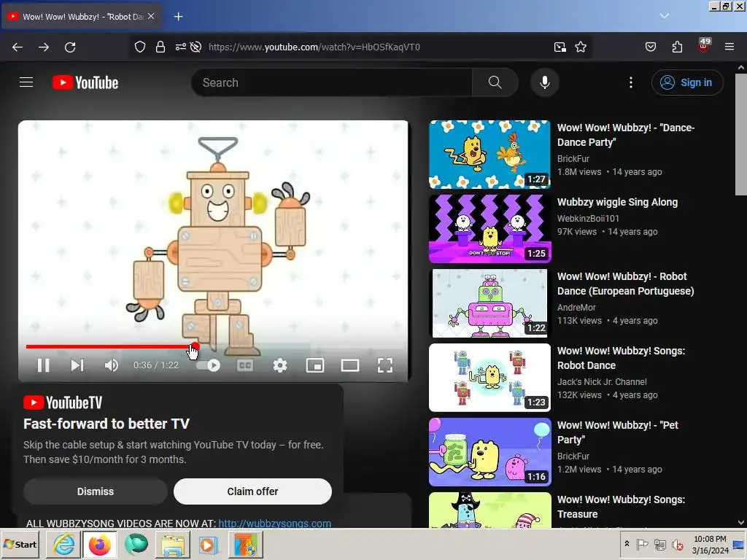Dismiss the YouTube TV offer
This screenshot has height=560, width=747.
click(96, 491)
